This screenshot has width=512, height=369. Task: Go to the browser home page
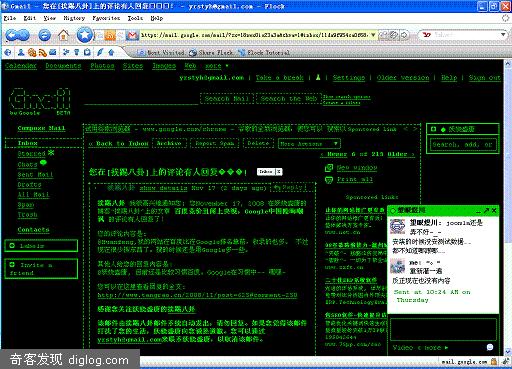coord(63,35)
